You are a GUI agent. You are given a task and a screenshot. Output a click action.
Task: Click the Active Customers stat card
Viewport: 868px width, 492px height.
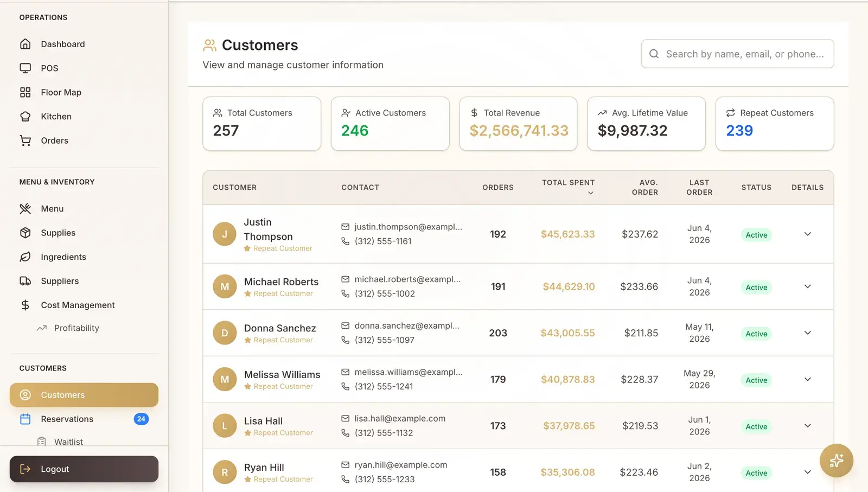click(x=390, y=124)
